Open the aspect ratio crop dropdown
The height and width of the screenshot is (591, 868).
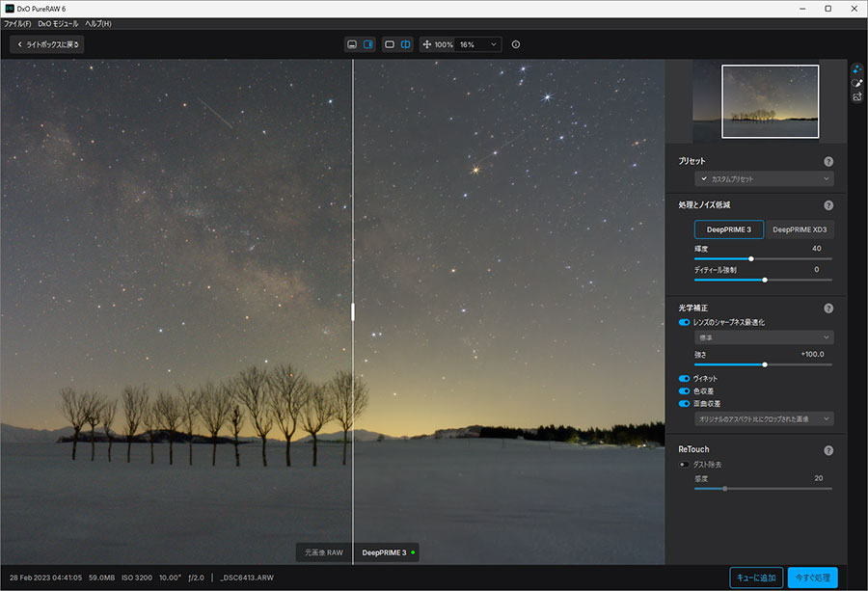tap(764, 418)
